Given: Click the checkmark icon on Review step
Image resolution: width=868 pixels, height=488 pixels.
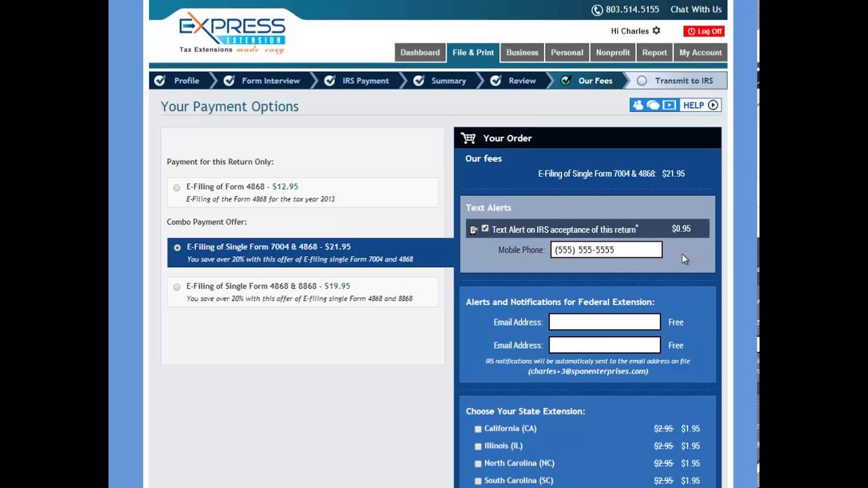Looking at the screenshot, I should tap(496, 81).
